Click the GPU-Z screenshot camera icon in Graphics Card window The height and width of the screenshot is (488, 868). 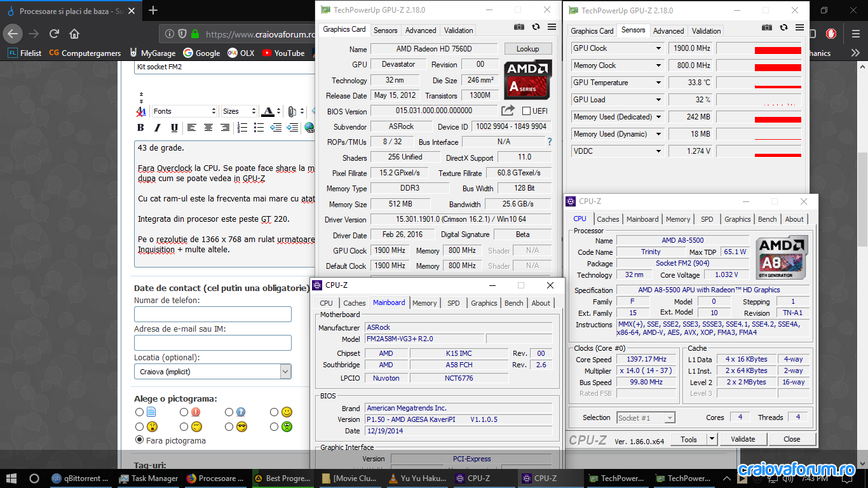tap(519, 27)
